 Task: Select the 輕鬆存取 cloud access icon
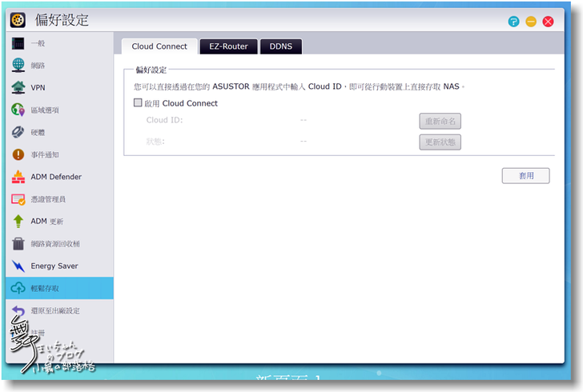pos(18,288)
